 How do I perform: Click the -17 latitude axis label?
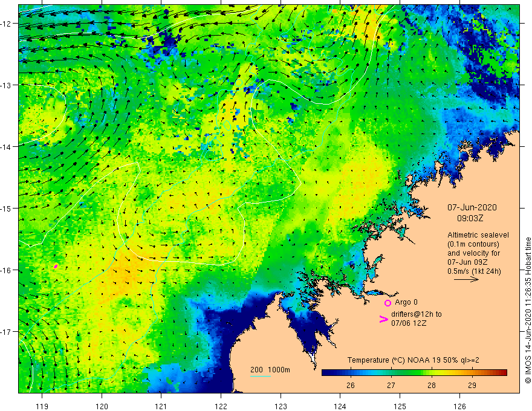6,332
